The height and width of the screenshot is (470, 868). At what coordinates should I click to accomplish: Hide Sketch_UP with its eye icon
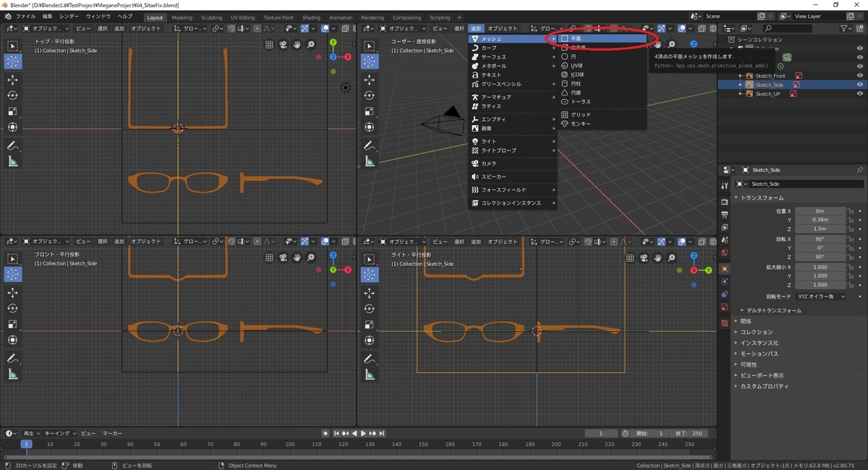tap(860, 94)
